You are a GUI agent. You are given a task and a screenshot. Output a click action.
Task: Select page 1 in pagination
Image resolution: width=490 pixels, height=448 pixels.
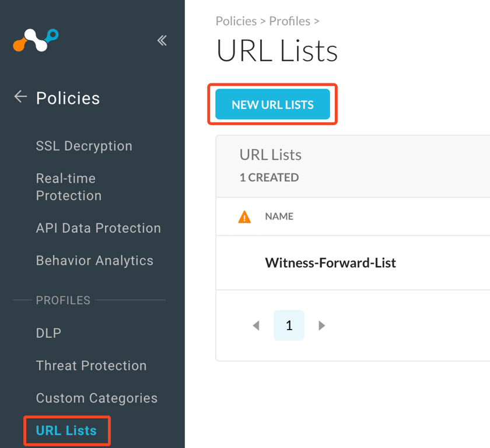(x=289, y=325)
